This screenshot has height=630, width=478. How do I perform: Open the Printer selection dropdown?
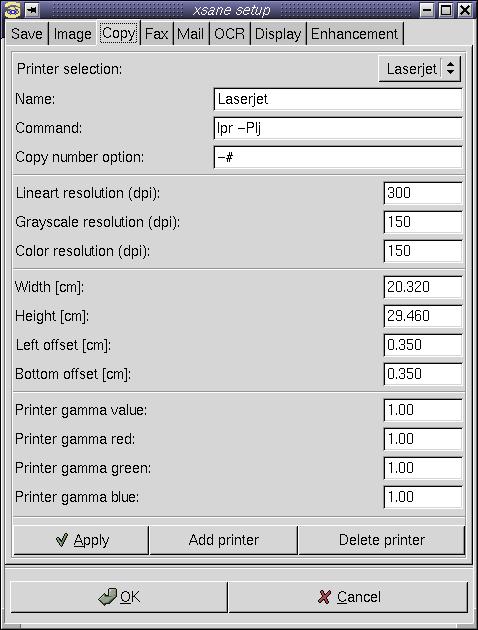[x=419, y=69]
